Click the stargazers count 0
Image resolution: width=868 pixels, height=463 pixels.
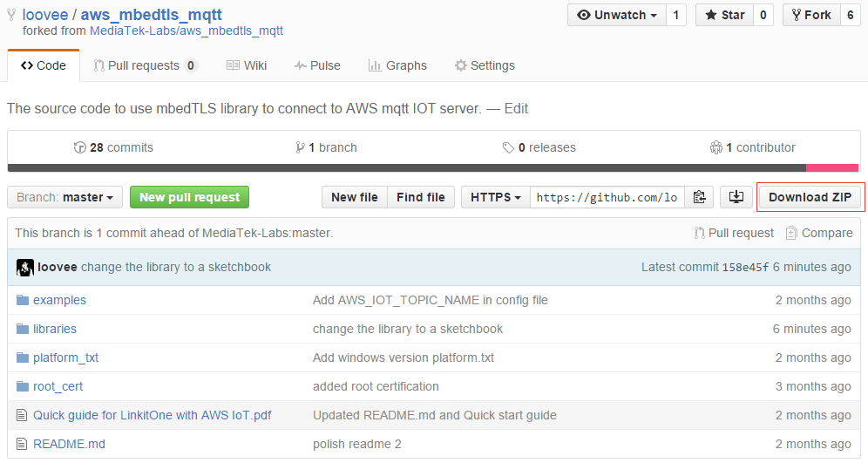(763, 15)
